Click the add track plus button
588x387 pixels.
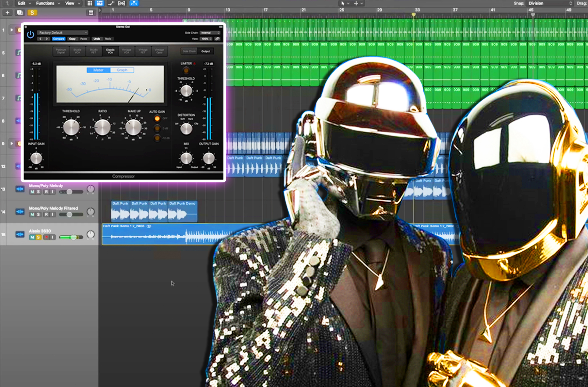(x=7, y=13)
